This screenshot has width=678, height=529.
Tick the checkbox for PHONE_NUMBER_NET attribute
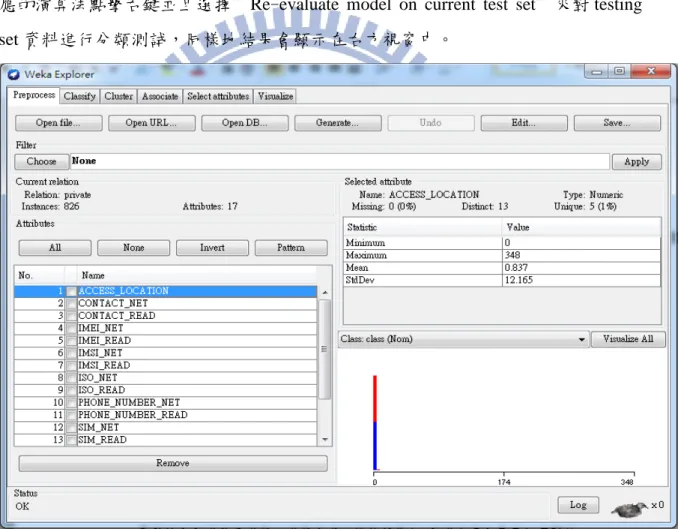pyautogui.click(x=71, y=403)
